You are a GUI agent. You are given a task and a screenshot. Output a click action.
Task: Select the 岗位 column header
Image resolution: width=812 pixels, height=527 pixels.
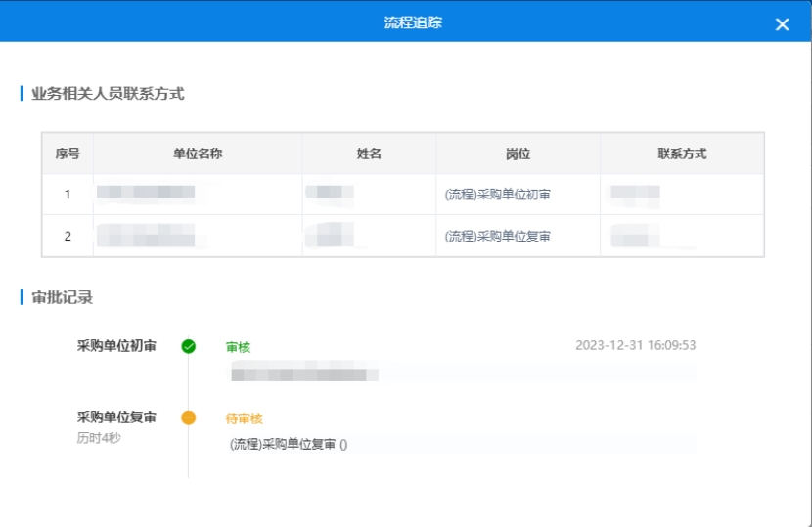518,154
